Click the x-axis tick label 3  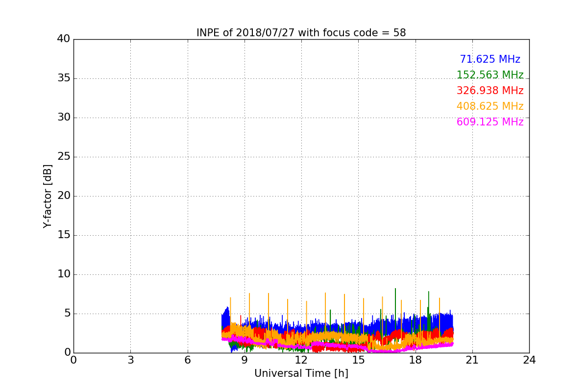(x=130, y=360)
